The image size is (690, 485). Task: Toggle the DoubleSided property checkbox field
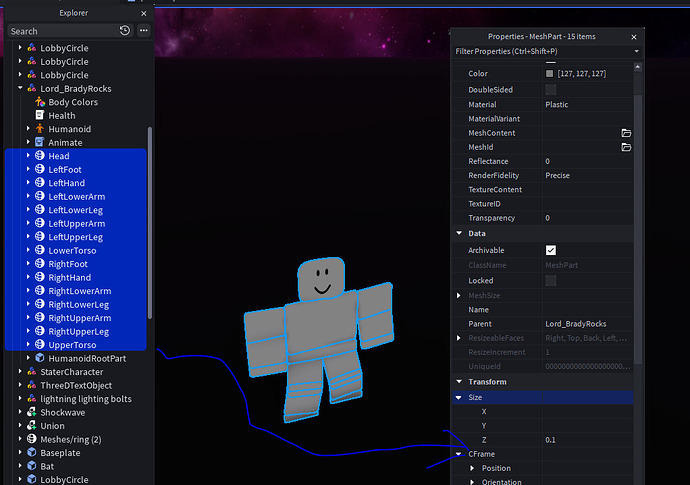point(551,89)
